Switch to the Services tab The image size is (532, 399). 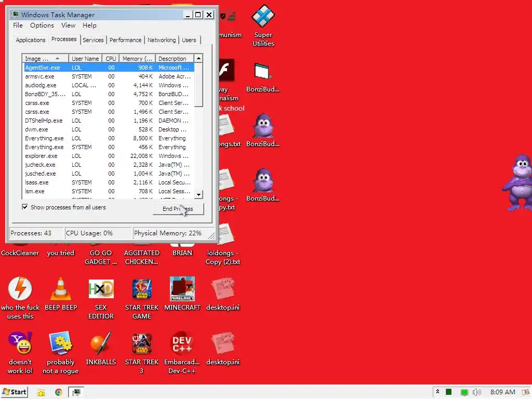93,40
